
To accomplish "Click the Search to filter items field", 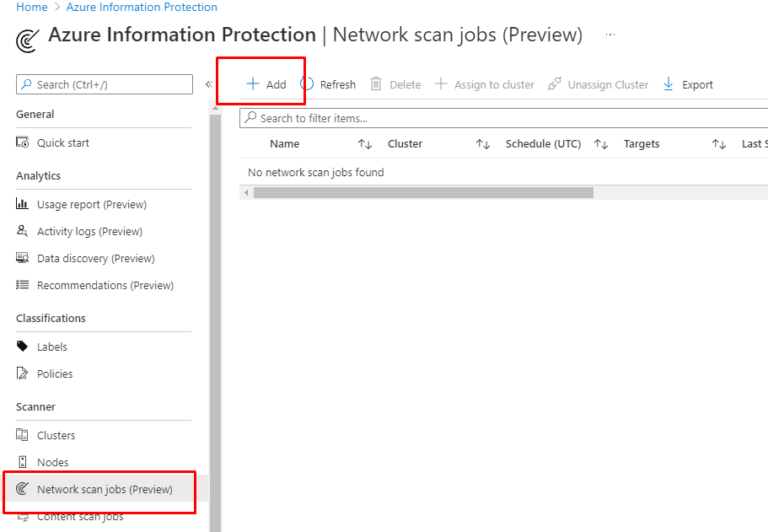I will 506,119.
